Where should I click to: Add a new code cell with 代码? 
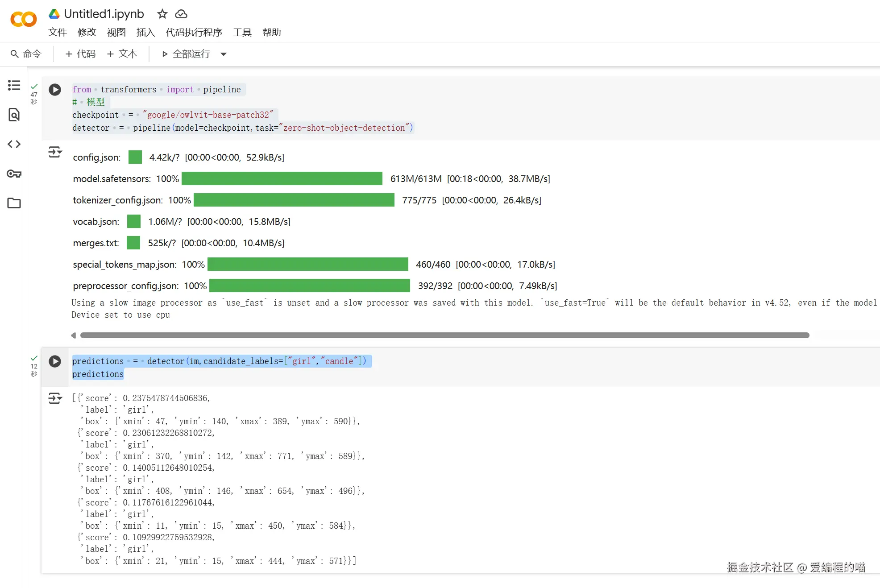pyautogui.click(x=80, y=54)
